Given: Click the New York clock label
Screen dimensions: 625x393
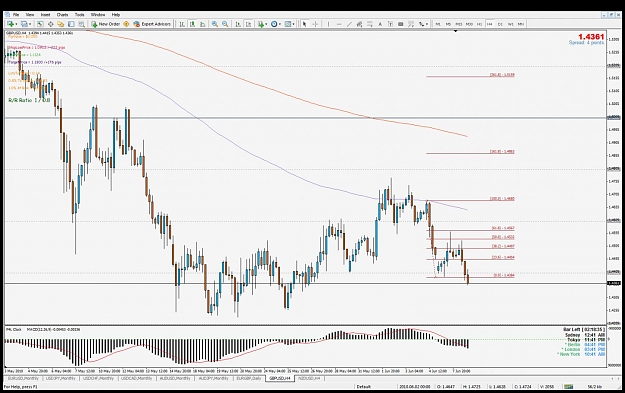Looking at the screenshot, I should click(x=581, y=354).
